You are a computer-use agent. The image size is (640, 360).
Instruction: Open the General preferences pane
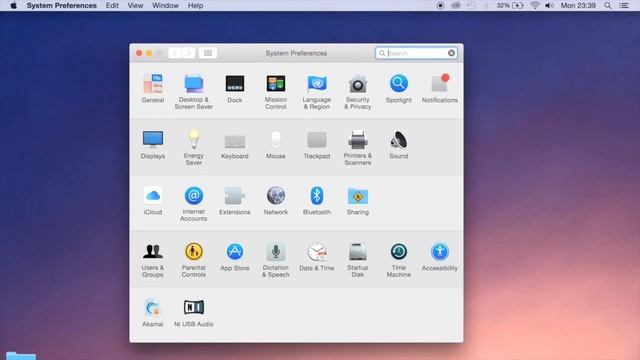[153, 88]
